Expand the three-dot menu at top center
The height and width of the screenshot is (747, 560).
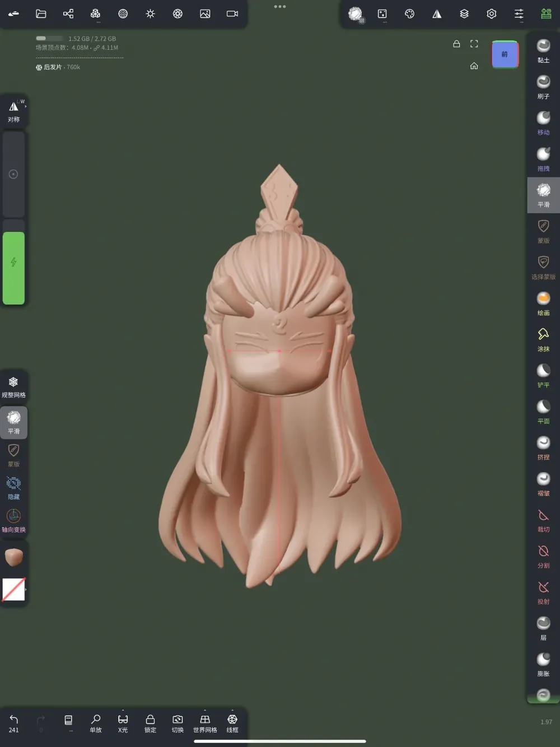tap(280, 7)
